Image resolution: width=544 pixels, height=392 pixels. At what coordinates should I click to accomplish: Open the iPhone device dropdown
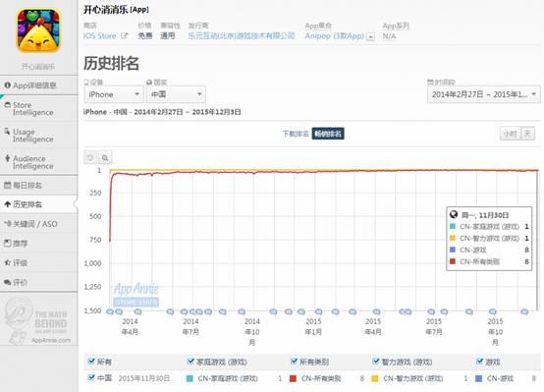(x=114, y=94)
